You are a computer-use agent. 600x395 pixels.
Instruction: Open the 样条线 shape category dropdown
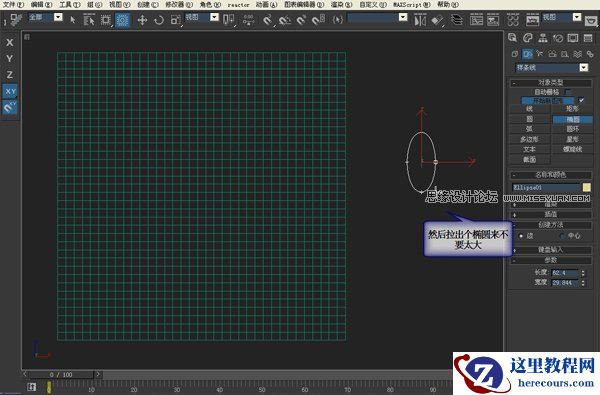click(x=551, y=68)
